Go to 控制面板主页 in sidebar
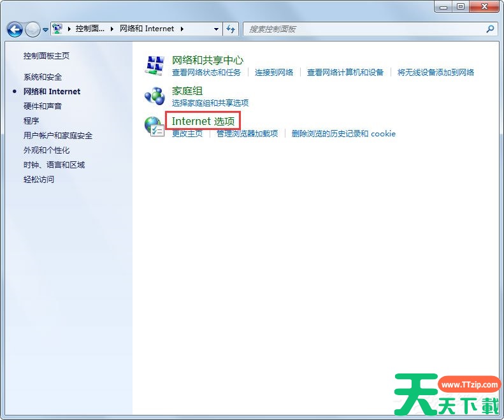Image resolution: width=504 pixels, height=420 pixels. (47, 56)
